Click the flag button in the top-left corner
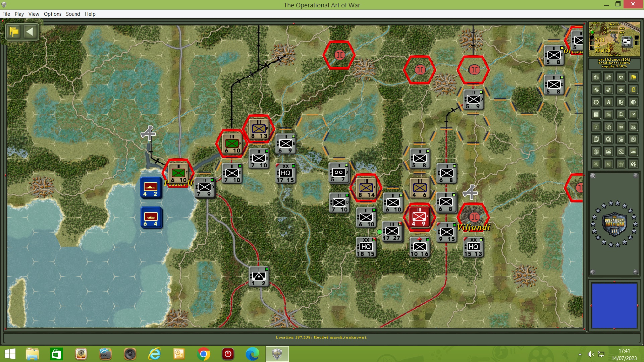 pyautogui.click(x=13, y=31)
